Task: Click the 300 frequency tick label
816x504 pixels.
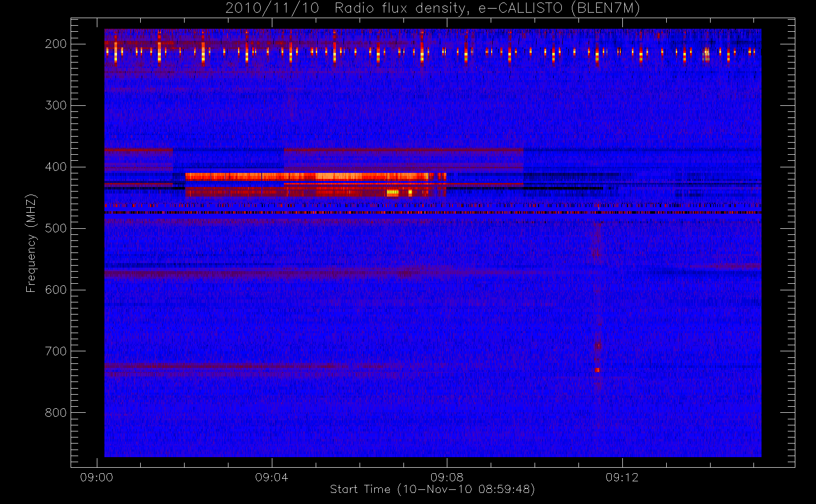Action: (x=56, y=105)
